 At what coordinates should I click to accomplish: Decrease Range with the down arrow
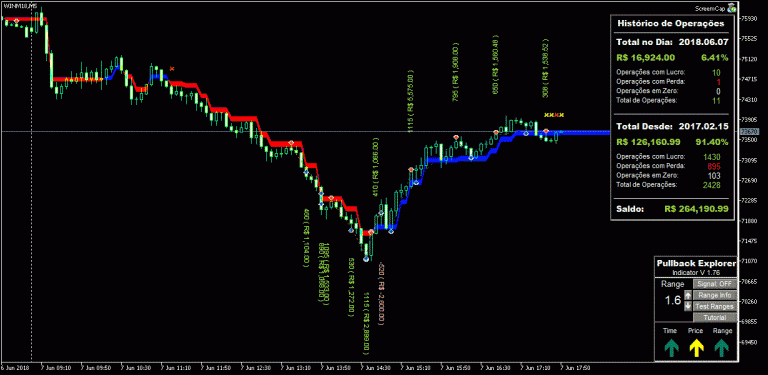point(688,306)
